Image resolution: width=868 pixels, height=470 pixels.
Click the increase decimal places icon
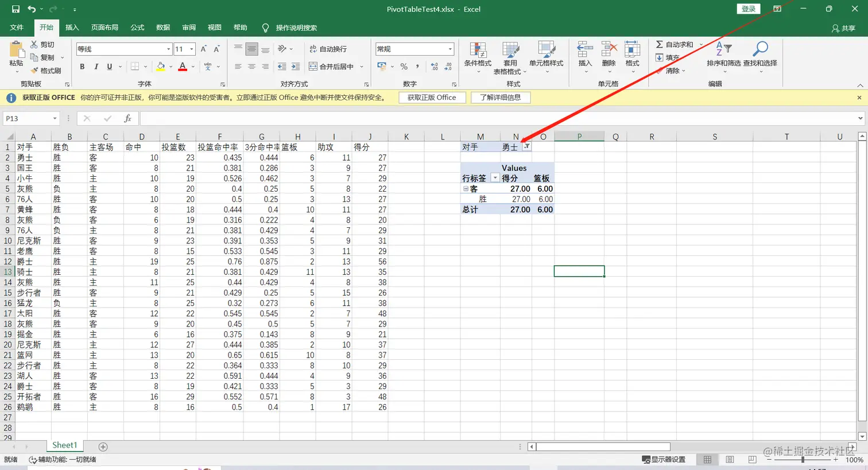(435, 67)
